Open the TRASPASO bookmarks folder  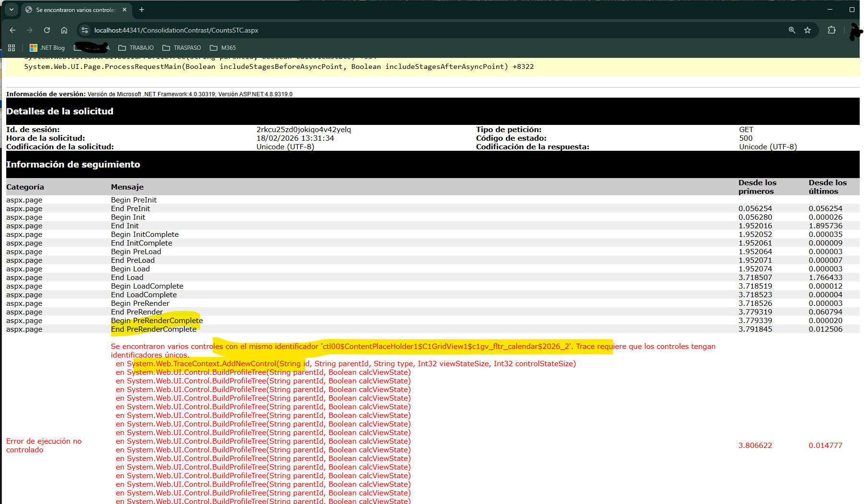(x=182, y=48)
